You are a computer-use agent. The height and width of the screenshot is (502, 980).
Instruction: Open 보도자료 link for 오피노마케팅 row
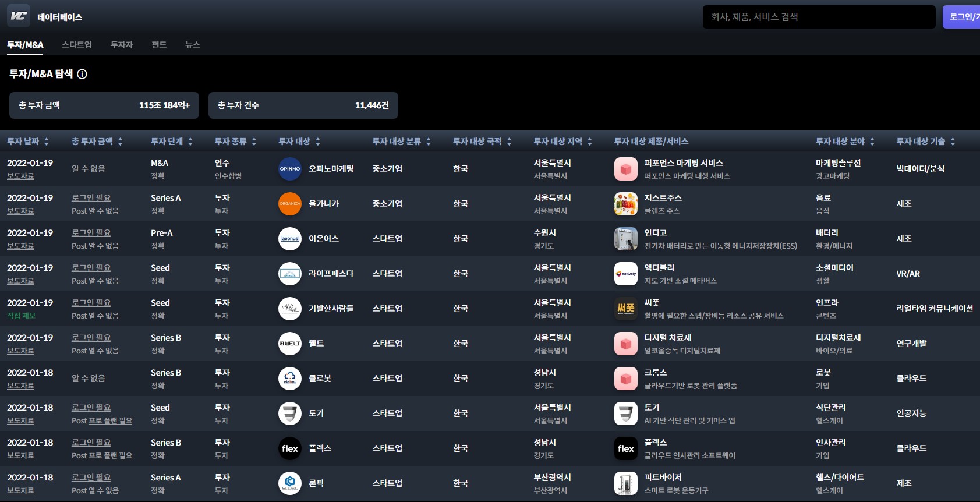[x=20, y=176]
